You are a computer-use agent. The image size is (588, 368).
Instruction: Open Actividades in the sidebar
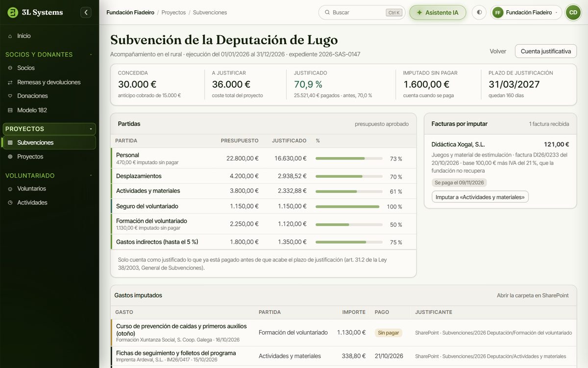pos(49,203)
